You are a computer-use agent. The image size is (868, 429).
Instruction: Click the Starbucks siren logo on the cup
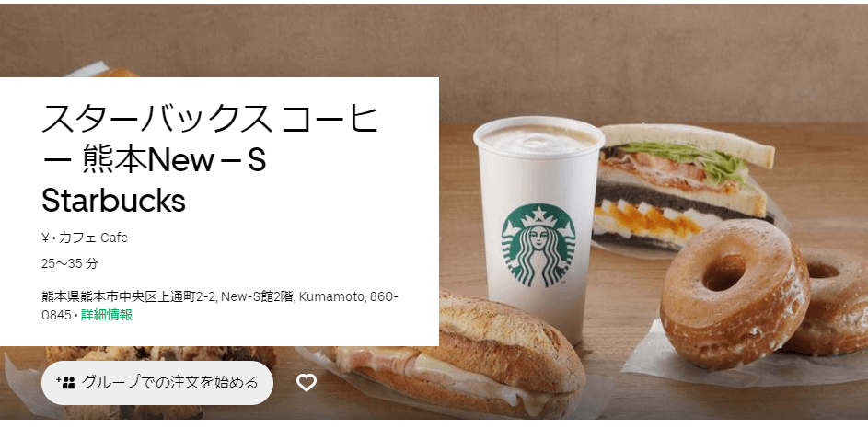(x=538, y=245)
